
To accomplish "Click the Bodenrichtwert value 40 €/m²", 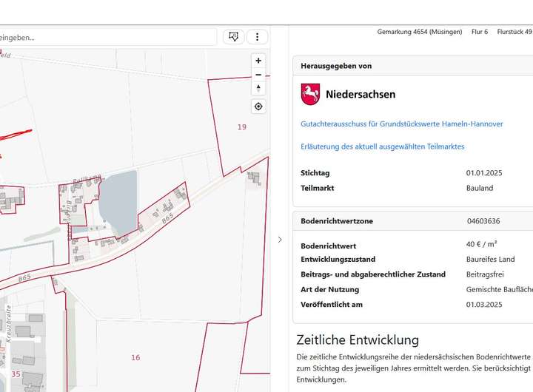I will tap(481, 244).
